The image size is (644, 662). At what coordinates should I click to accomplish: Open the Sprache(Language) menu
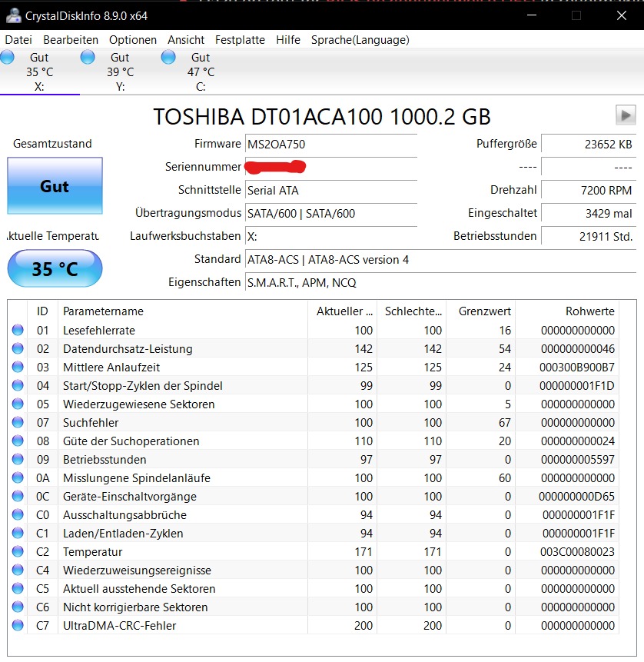coord(360,40)
